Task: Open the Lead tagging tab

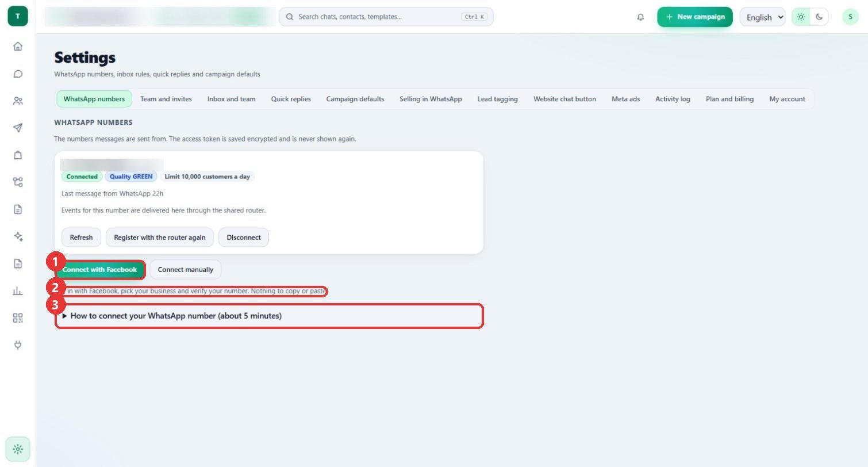Action: [x=497, y=99]
